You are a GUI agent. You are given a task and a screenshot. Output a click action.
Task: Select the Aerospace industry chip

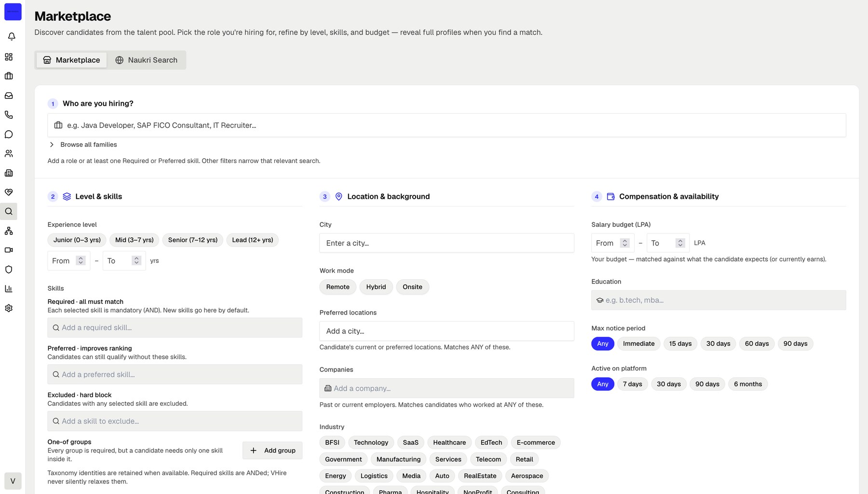click(x=527, y=476)
